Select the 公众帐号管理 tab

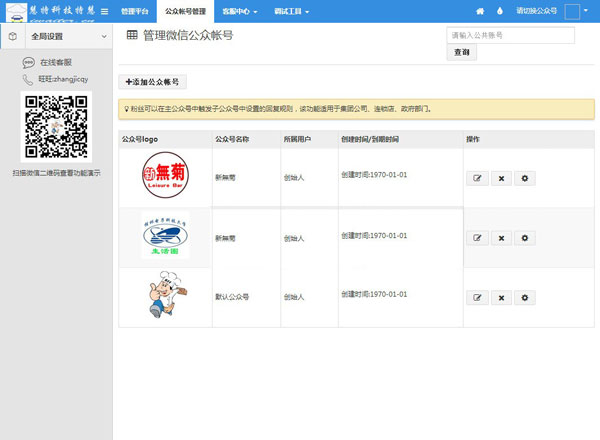[x=185, y=11]
